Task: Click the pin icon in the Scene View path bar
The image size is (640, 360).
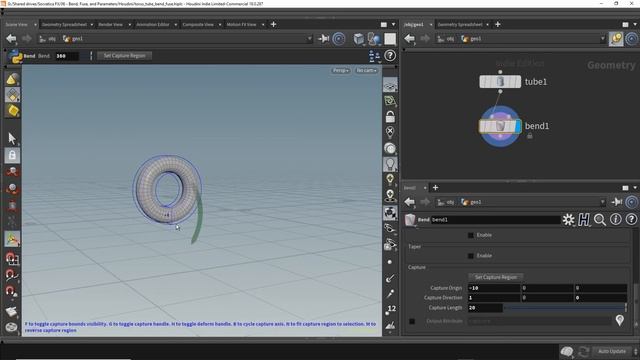Action: click(324, 39)
